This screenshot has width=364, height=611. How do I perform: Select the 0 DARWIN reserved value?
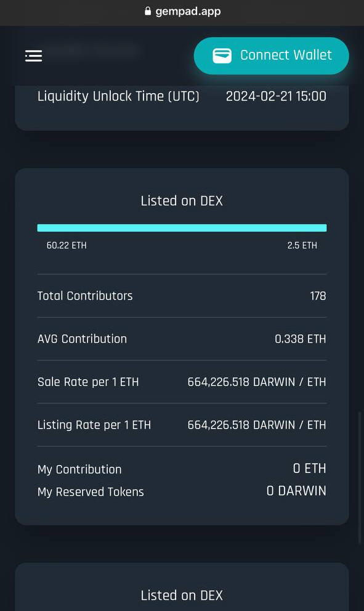click(x=296, y=491)
